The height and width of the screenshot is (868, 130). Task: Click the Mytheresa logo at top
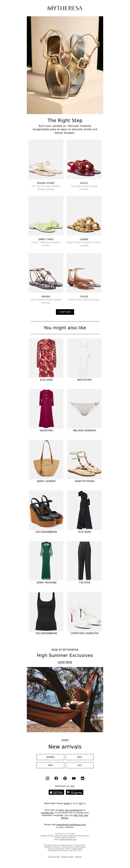(x=65, y=8)
